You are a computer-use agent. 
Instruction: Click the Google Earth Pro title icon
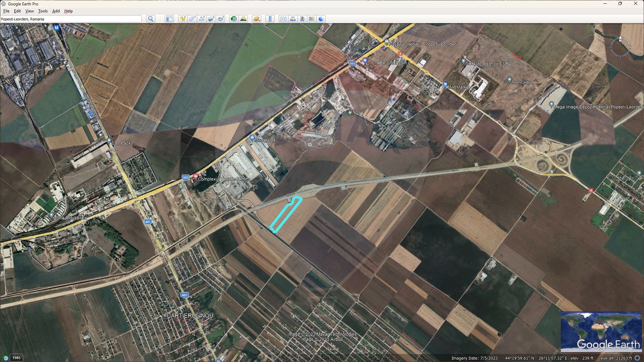(4, 4)
